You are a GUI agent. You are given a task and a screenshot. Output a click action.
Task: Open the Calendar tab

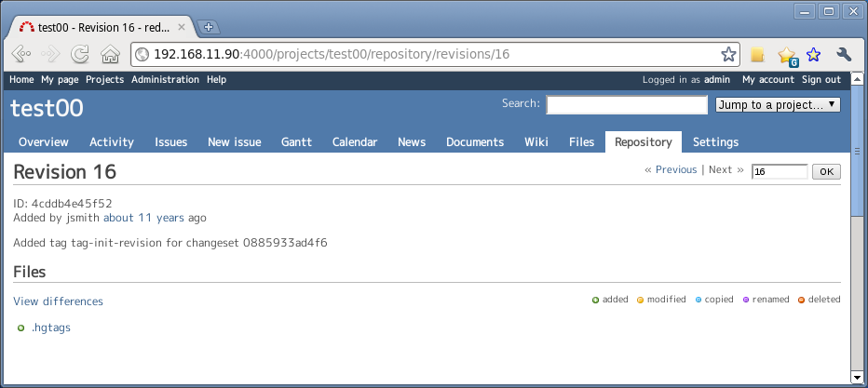point(355,142)
